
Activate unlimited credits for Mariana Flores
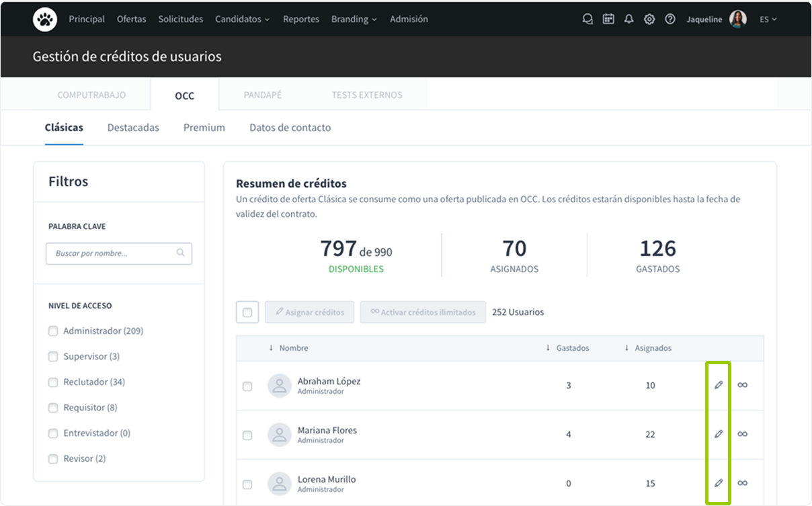(742, 434)
